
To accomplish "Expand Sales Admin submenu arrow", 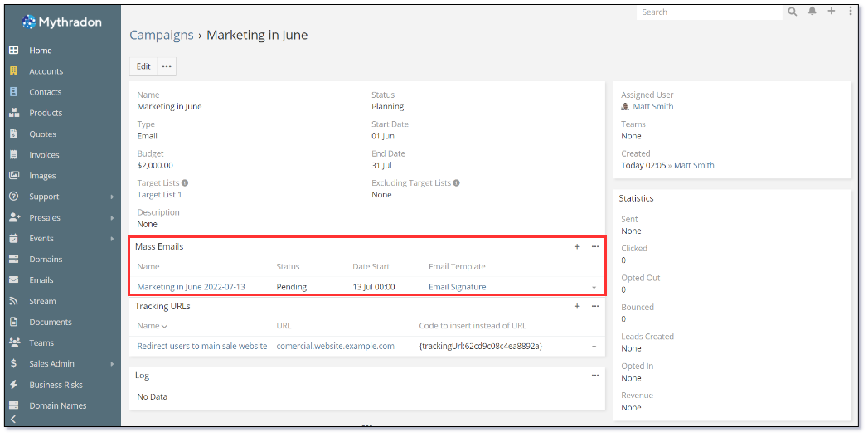I will (x=112, y=364).
